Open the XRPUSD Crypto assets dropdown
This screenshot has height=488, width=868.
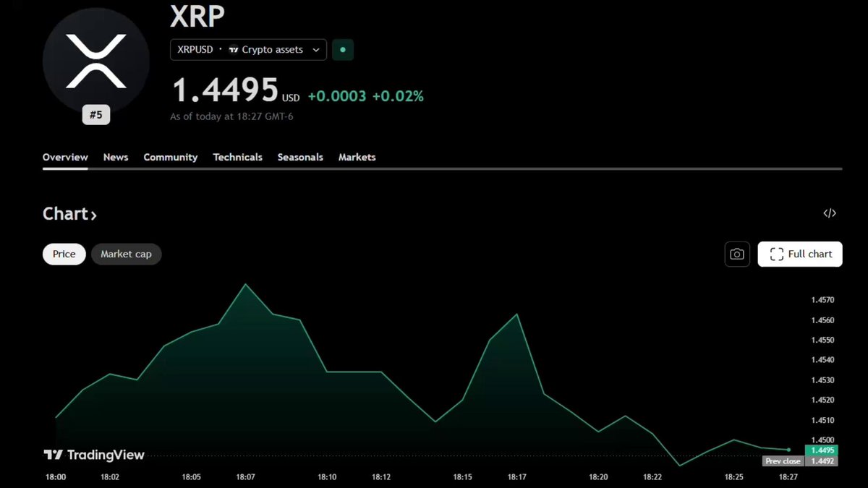248,50
